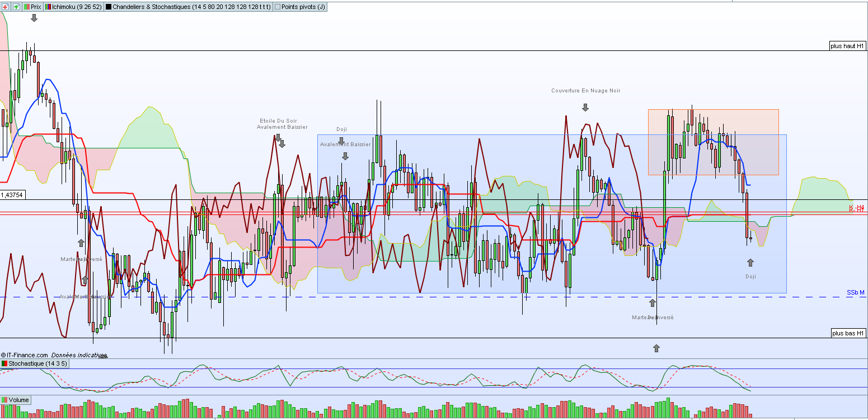Open the Prix indicator settings
Viewport: 868px width, 420px height.
pyautogui.click(x=32, y=7)
